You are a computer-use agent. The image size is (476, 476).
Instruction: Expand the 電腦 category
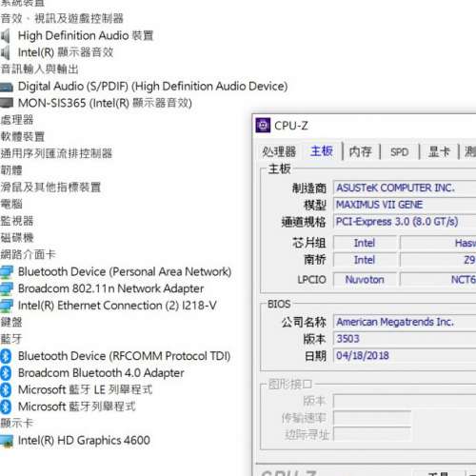point(11,204)
